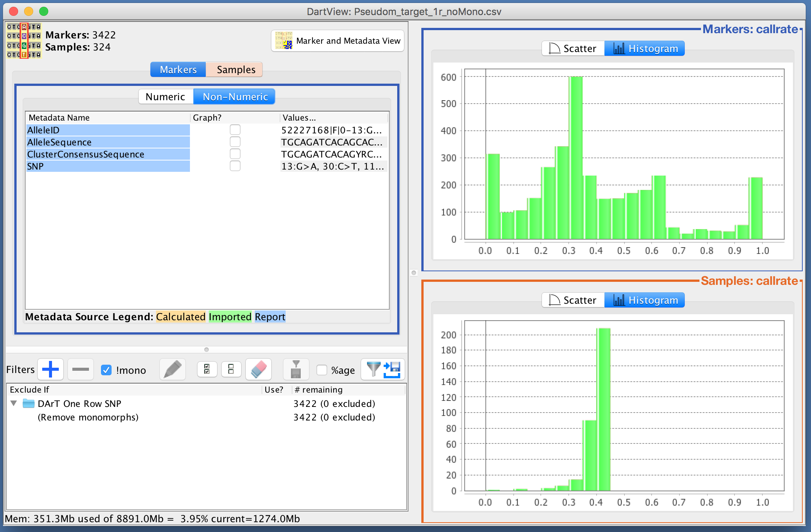Image resolution: width=811 pixels, height=532 pixels.
Task: Click the memory usage status text
Action: (x=152, y=519)
